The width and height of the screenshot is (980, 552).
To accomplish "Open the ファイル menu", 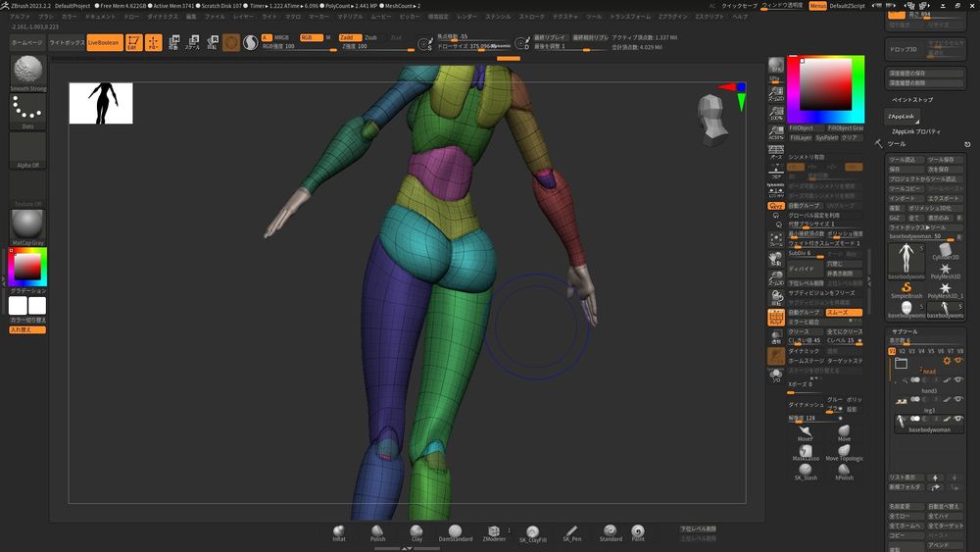I will pyautogui.click(x=215, y=17).
